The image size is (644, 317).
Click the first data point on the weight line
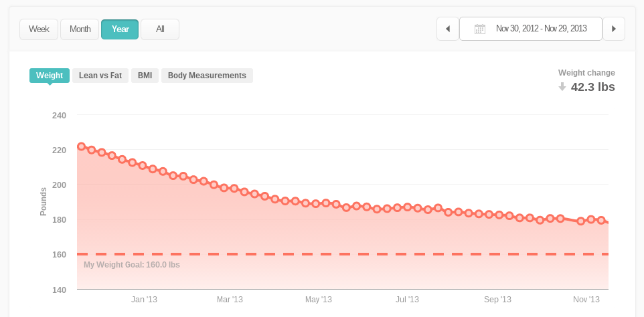(x=81, y=146)
